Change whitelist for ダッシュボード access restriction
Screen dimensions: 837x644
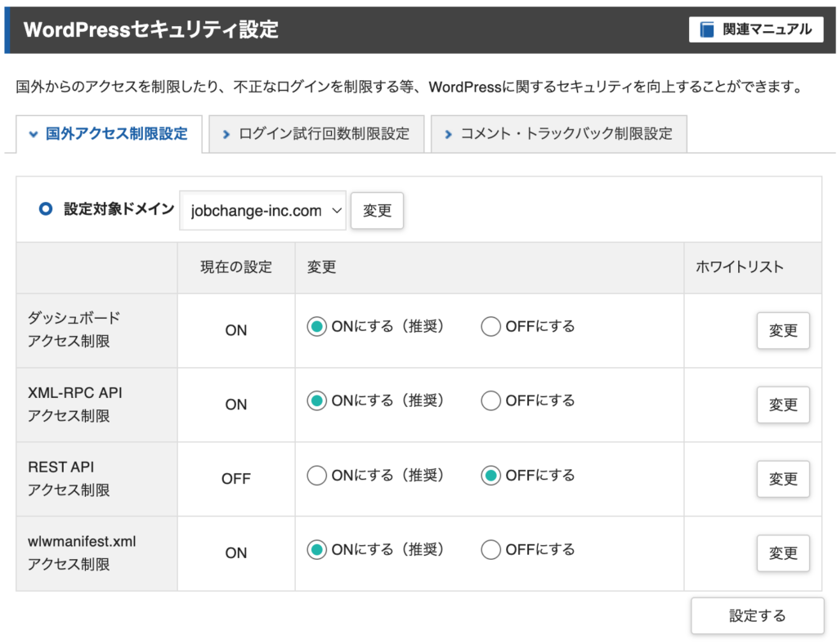point(782,331)
